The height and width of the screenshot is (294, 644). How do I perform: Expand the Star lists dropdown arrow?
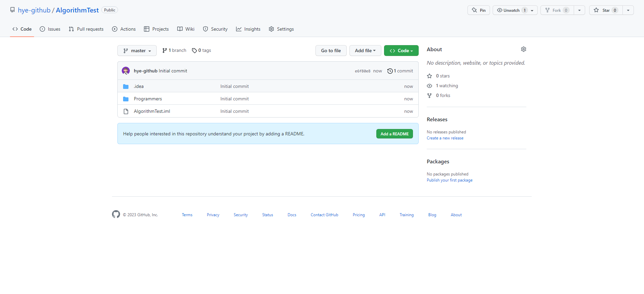[x=628, y=10]
